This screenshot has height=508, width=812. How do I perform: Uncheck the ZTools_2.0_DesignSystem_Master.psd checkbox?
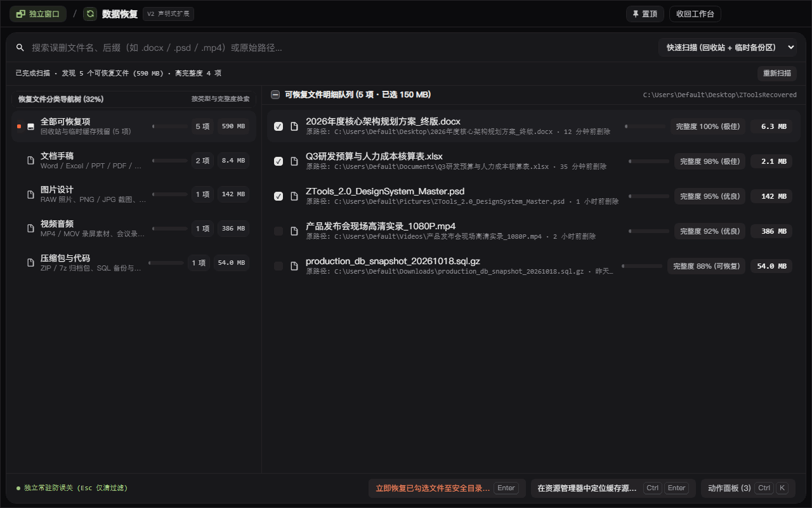[278, 196]
